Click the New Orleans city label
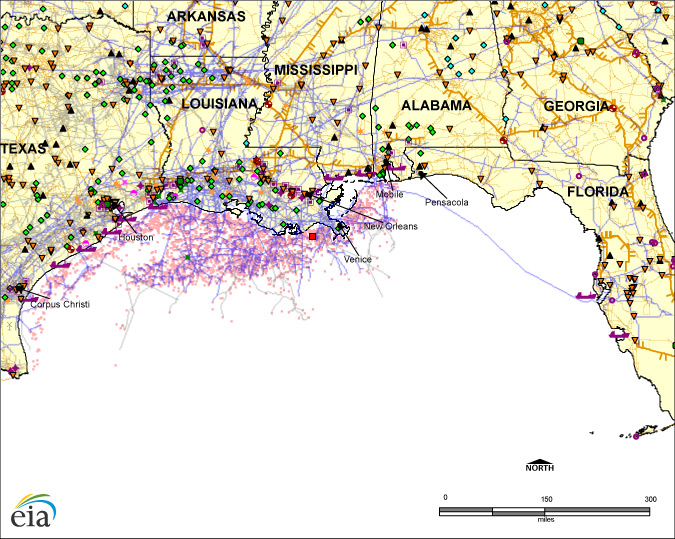Image resolution: width=675 pixels, height=539 pixels. pyautogui.click(x=390, y=226)
